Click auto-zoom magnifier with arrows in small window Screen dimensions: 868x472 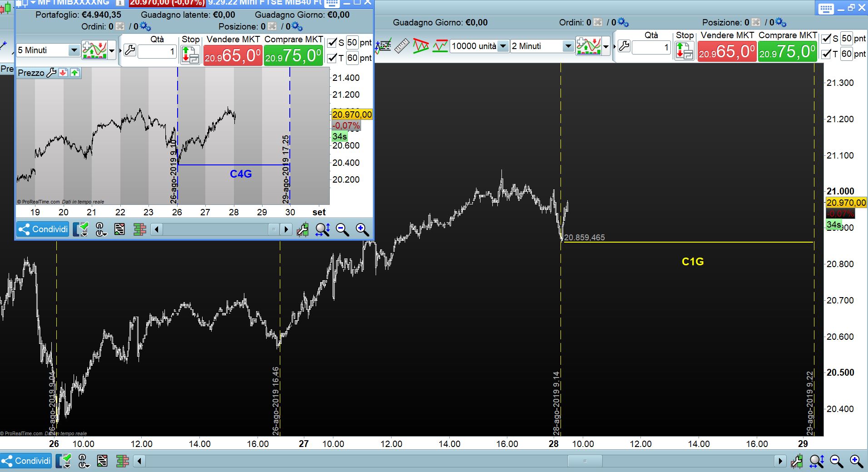pyautogui.click(x=322, y=229)
